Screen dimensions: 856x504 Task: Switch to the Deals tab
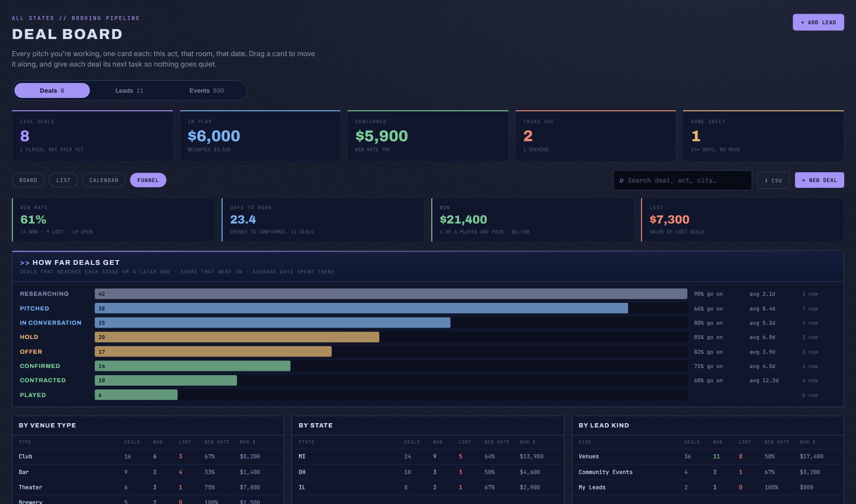(52, 90)
